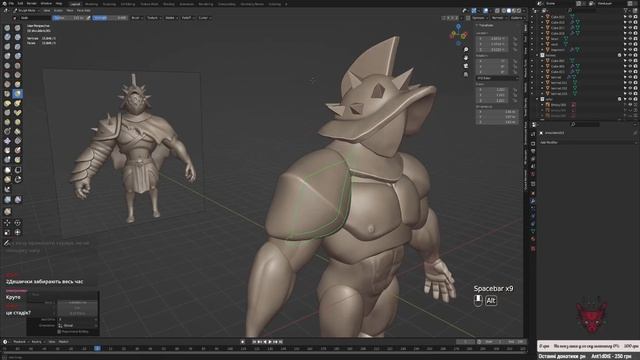Click the Location X value field
The image size is (640, 360).
(492, 38)
